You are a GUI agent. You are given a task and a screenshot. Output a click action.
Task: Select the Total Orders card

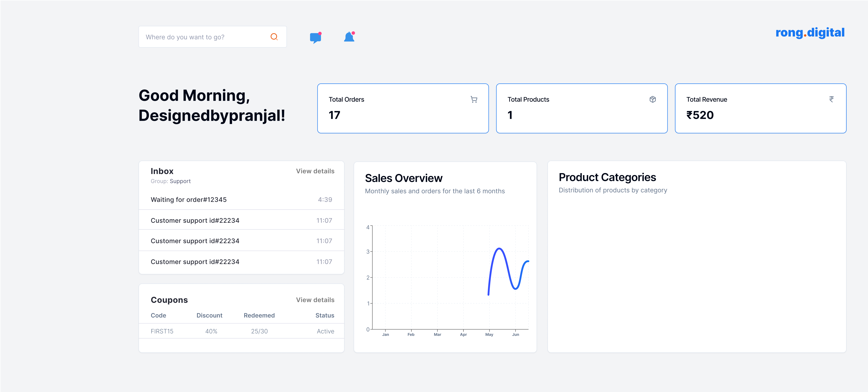coord(403,109)
